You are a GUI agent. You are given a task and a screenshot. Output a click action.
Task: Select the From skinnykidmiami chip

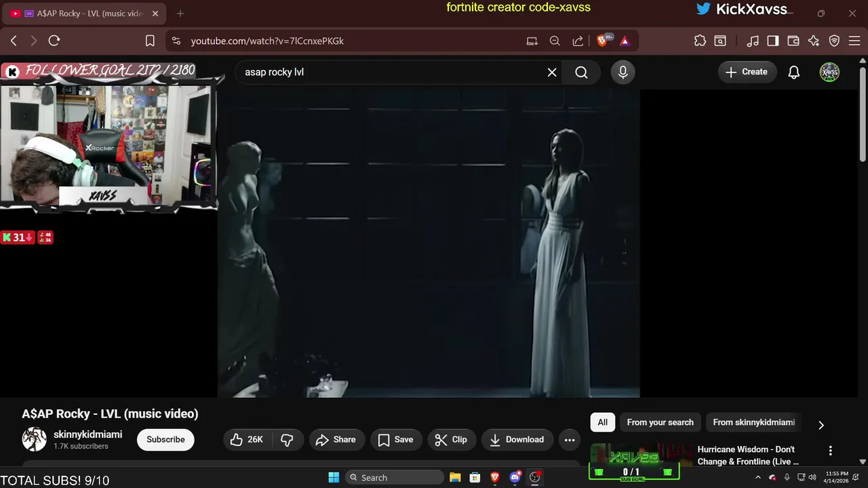coord(754,422)
